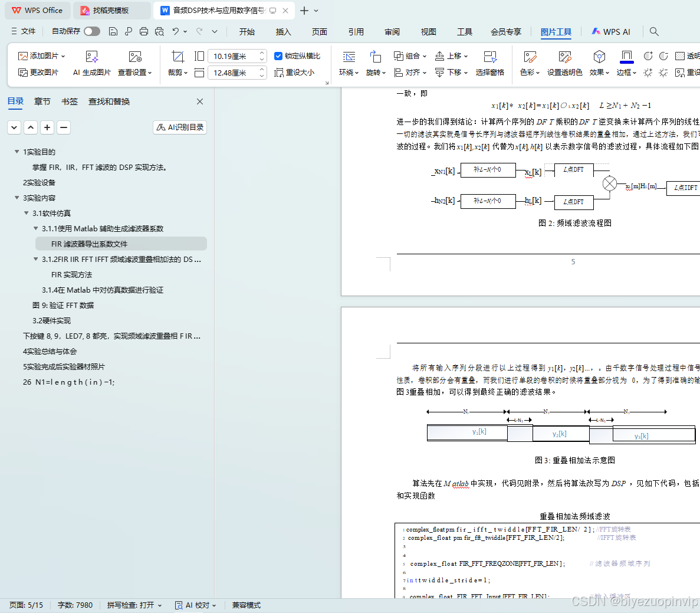Uncheck Lock Aspect Ratio checkbox
The image size is (700, 613).
pyautogui.click(x=278, y=56)
